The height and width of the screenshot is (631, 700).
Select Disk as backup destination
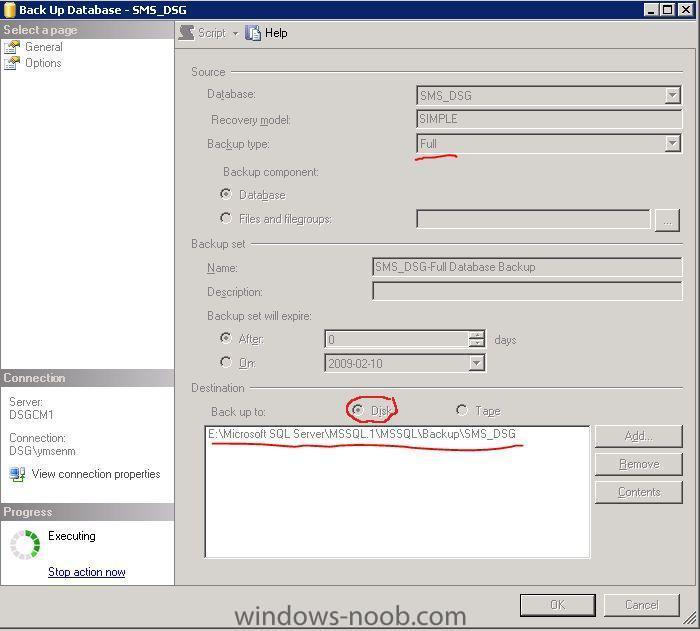point(358,410)
